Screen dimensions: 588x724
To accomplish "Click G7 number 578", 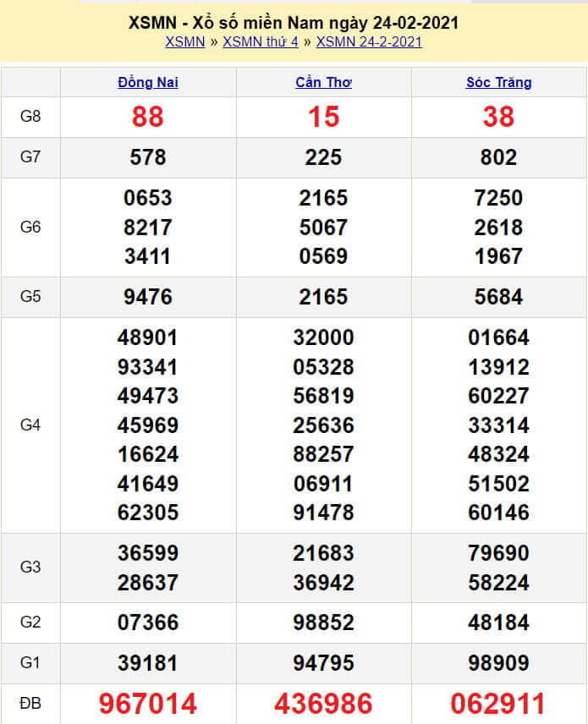I will click(x=148, y=157).
